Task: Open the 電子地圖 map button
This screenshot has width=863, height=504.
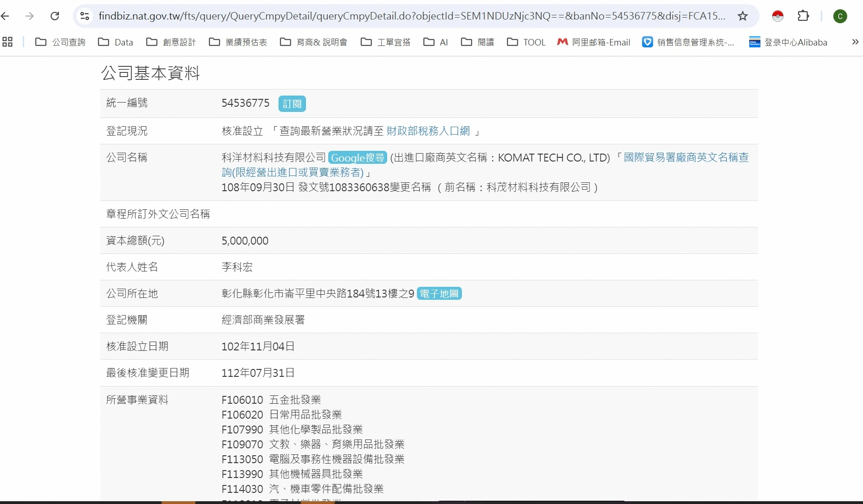Action: tap(439, 294)
